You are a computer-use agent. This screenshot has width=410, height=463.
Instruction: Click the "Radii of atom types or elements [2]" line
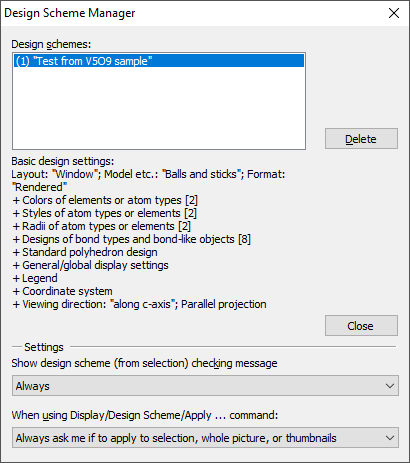101,226
